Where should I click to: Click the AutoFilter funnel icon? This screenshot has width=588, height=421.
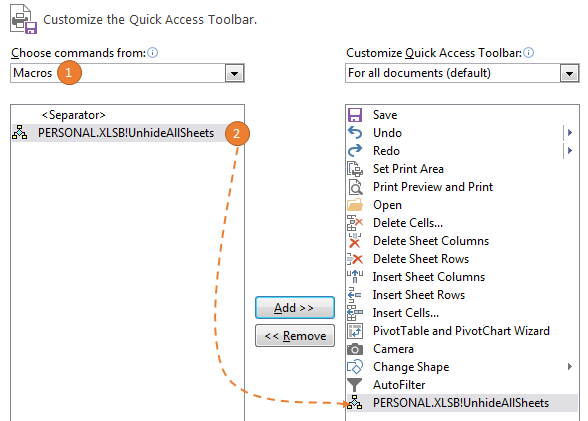(354, 385)
